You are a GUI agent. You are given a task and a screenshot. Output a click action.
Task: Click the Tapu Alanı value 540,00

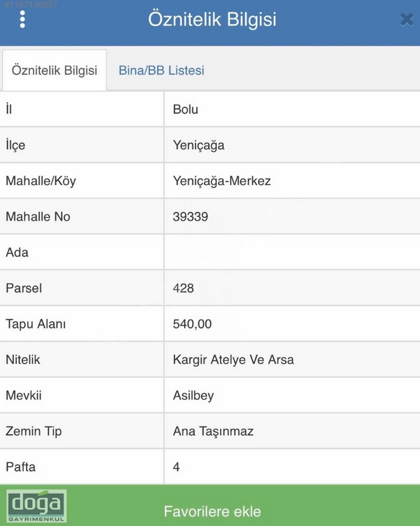[192, 324]
